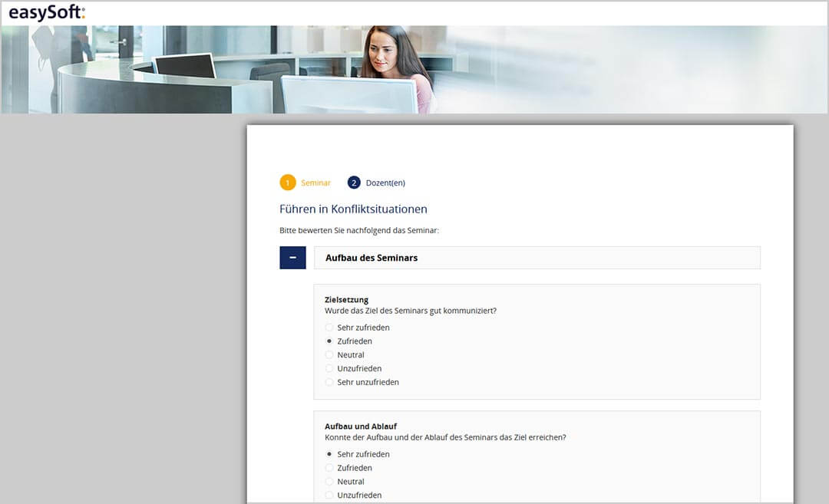The height and width of the screenshot is (504, 829).
Task: Click 'Wurde das Ziel des Seminars gut kommuniziert?'
Action: [410, 311]
